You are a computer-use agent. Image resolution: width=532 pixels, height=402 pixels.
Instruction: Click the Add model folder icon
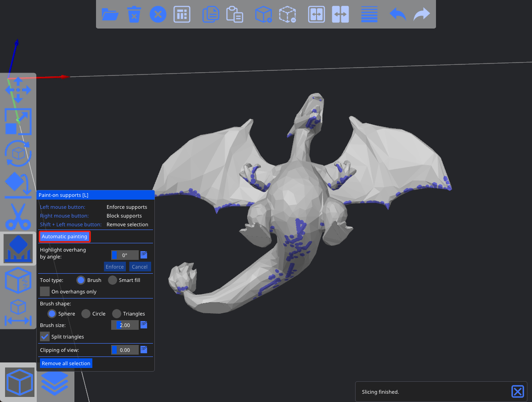tap(110, 14)
